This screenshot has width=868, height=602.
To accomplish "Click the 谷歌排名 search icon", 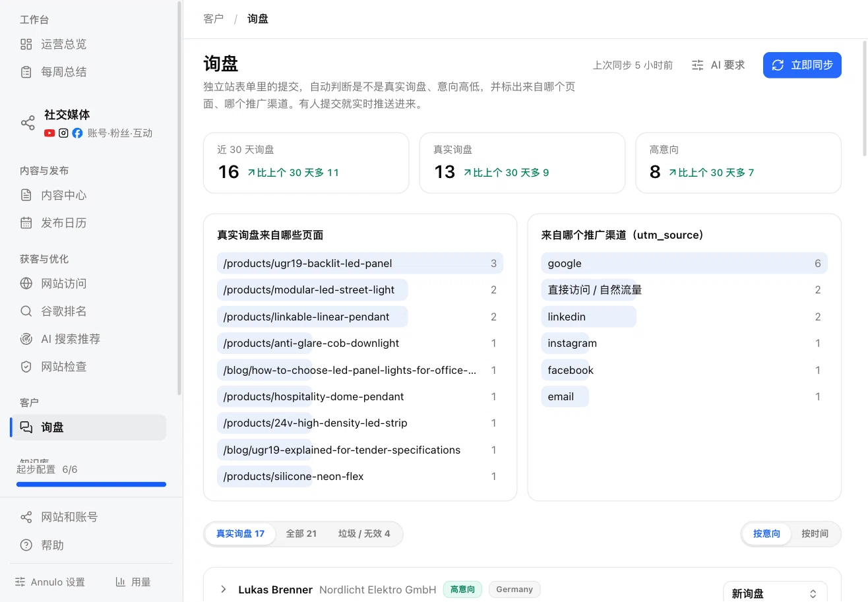I will (x=26, y=311).
